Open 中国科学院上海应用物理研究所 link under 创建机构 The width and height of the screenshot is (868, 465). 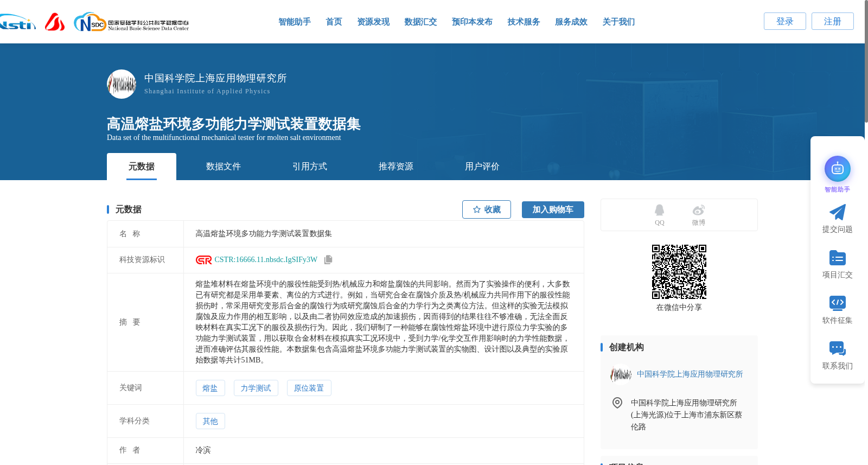(x=690, y=374)
